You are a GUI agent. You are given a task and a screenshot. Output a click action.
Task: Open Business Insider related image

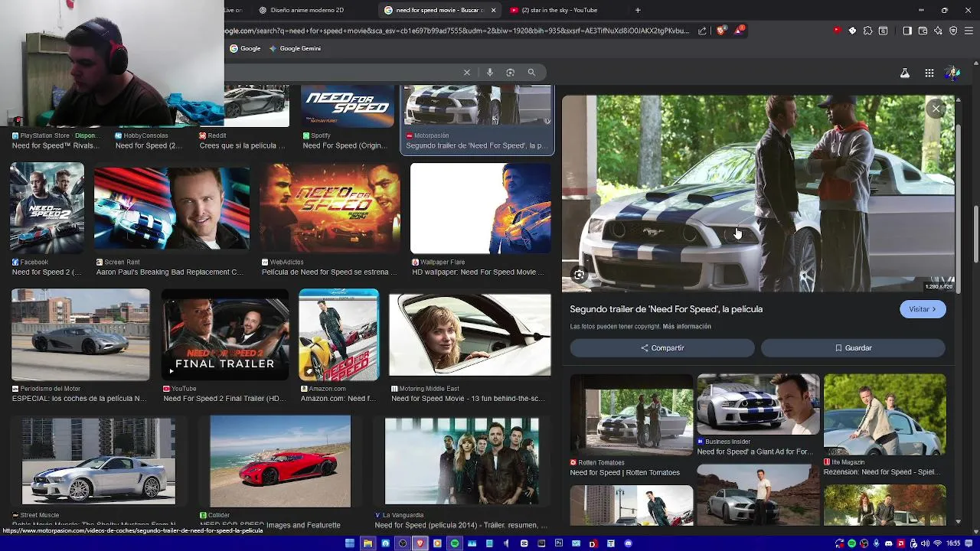pyautogui.click(x=758, y=404)
